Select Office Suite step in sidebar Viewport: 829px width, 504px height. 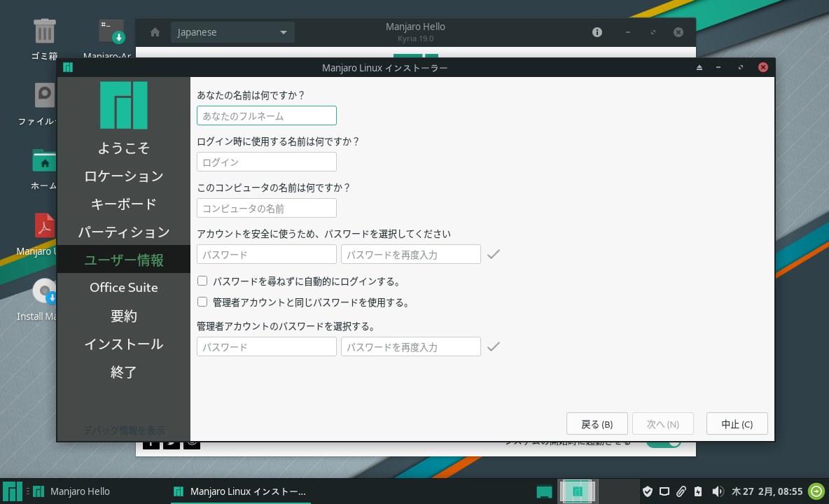click(x=124, y=288)
